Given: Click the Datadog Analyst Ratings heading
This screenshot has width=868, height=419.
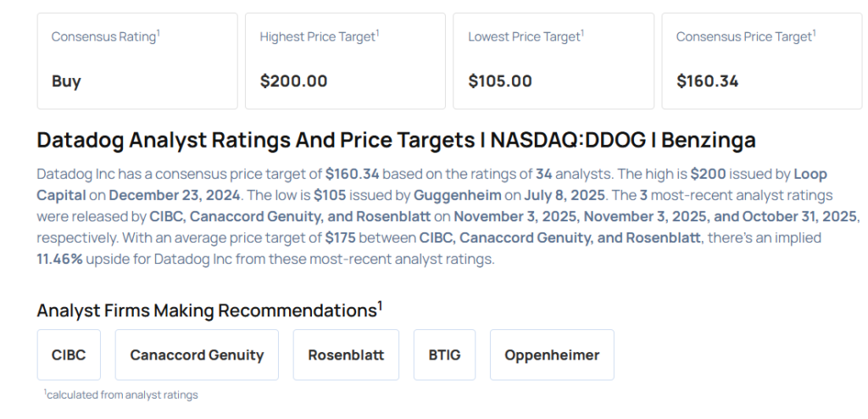Looking at the screenshot, I should [x=396, y=140].
